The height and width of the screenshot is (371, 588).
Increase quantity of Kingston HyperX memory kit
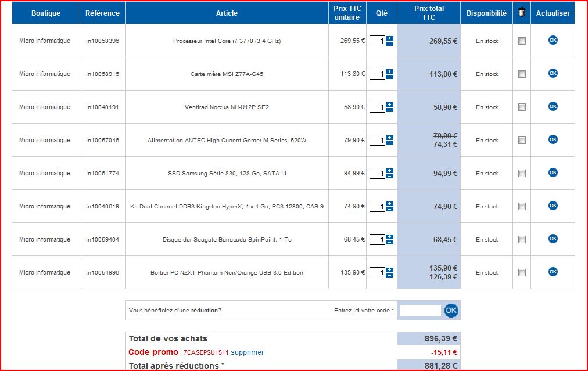click(x=389, y=203)
